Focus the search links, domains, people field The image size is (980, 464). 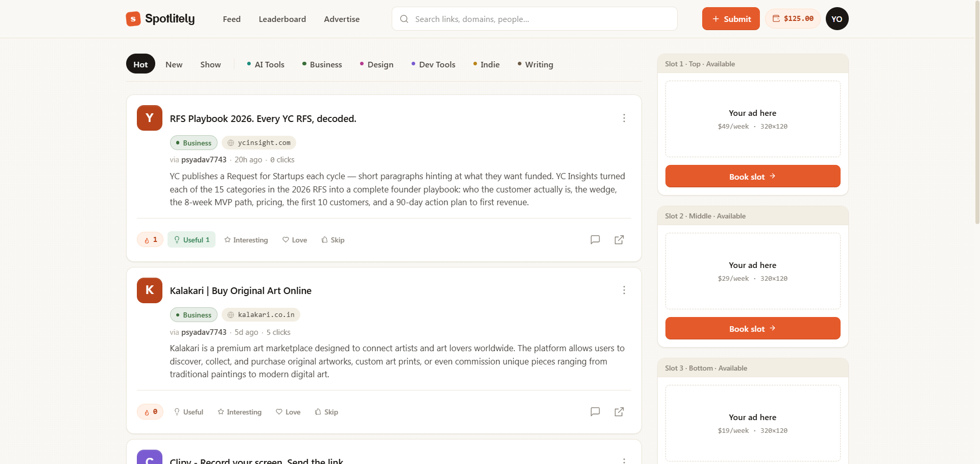click(x=535, y=19)
